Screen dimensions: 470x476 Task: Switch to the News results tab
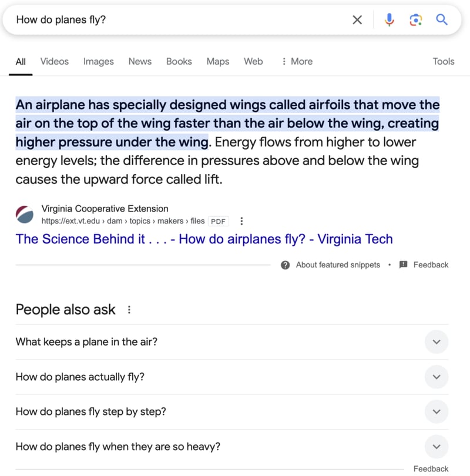click(x=140, y=61)
